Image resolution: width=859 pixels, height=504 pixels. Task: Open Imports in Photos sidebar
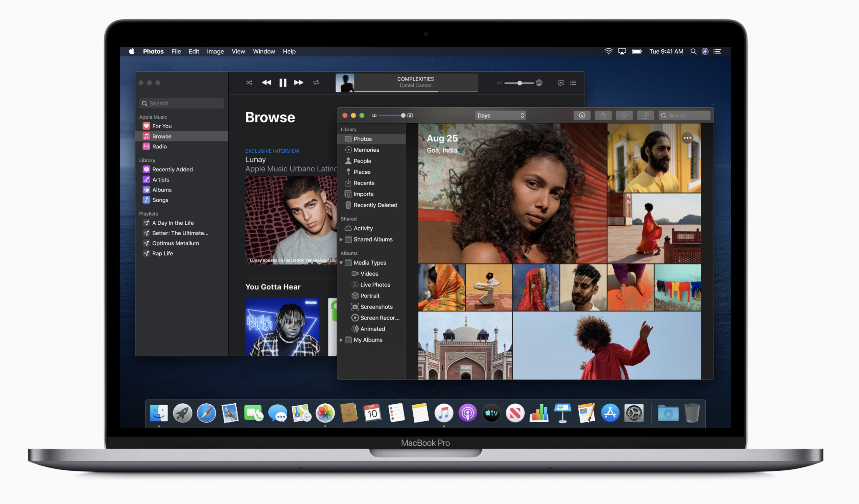click(x=371, y=194)
